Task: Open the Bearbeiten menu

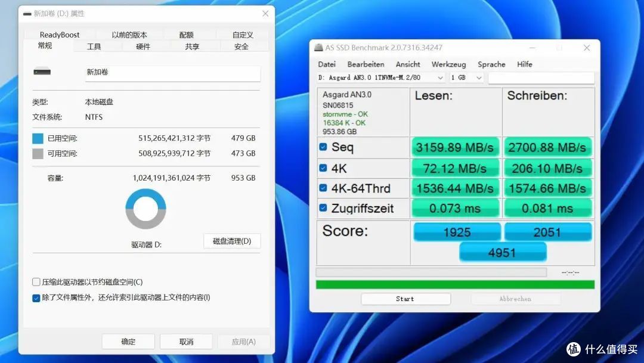Action: pos(366,64)
